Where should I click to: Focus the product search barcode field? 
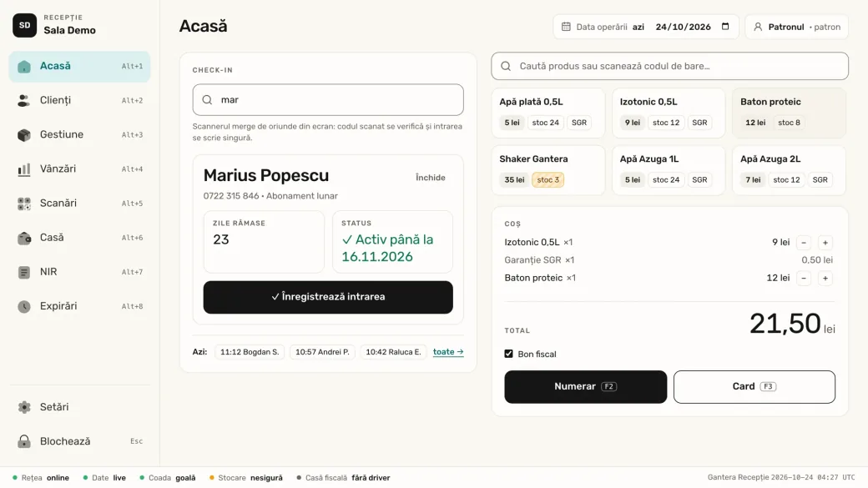pyautogui.click(x=669, y=66)
